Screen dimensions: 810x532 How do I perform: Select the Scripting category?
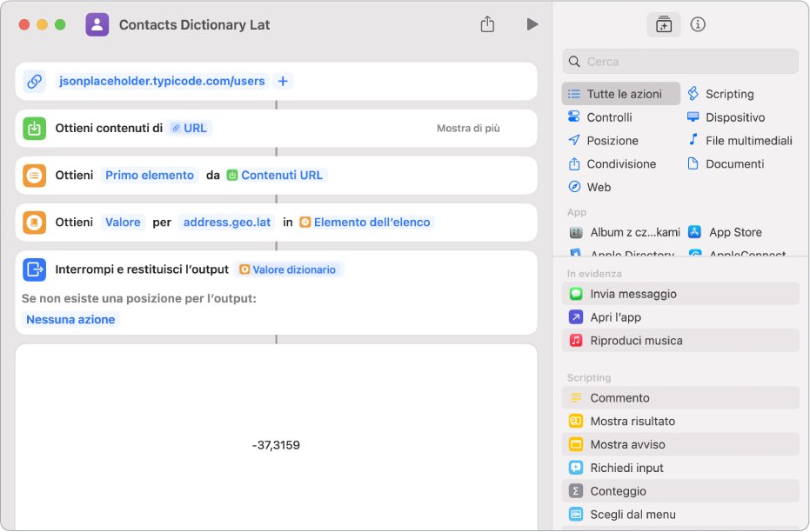click(x=729, y=94)
